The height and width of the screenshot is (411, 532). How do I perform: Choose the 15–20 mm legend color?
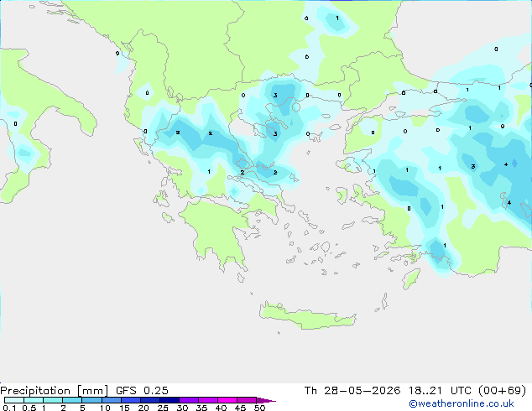[130, 400]
